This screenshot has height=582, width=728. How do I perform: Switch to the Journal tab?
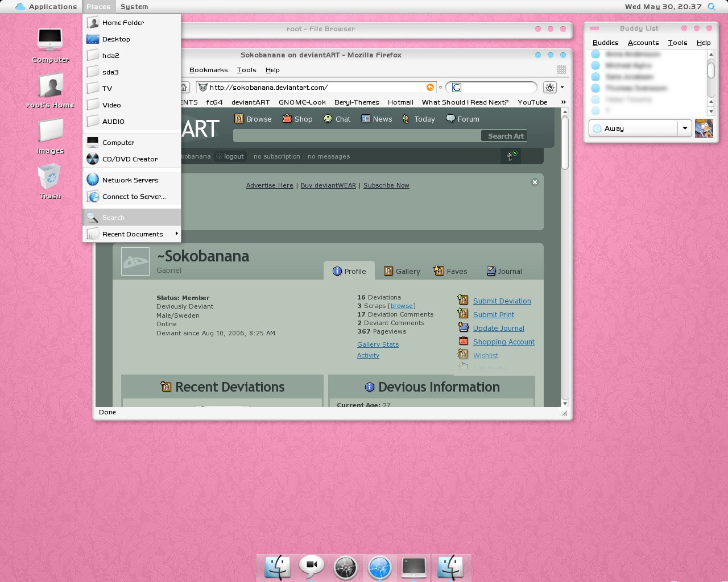(504, 271)
